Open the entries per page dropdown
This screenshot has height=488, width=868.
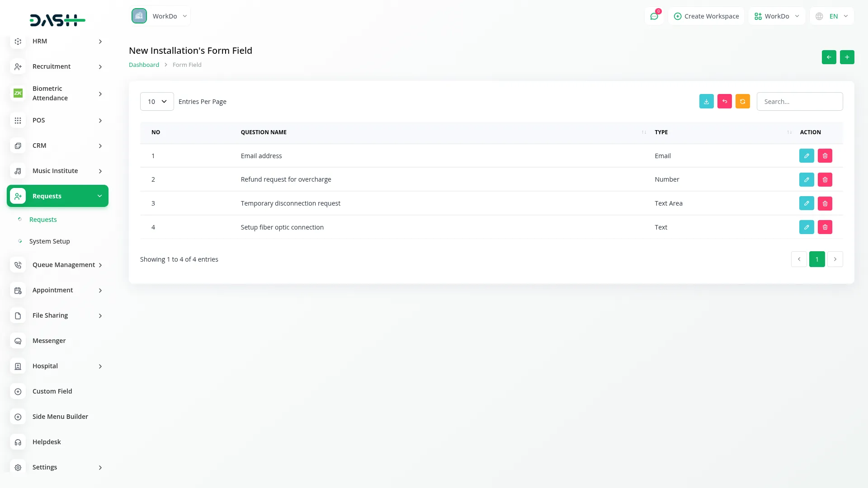[x=157, y=102]
